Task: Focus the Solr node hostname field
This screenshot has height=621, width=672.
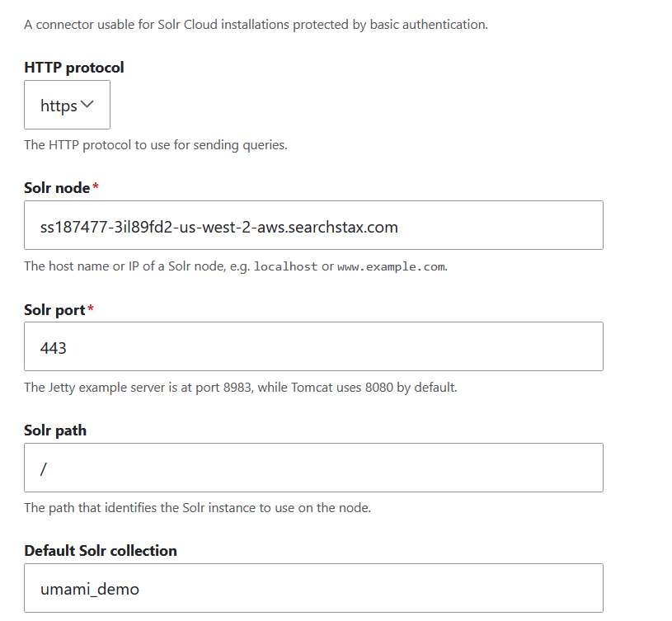Action: (x=313, y=225)
